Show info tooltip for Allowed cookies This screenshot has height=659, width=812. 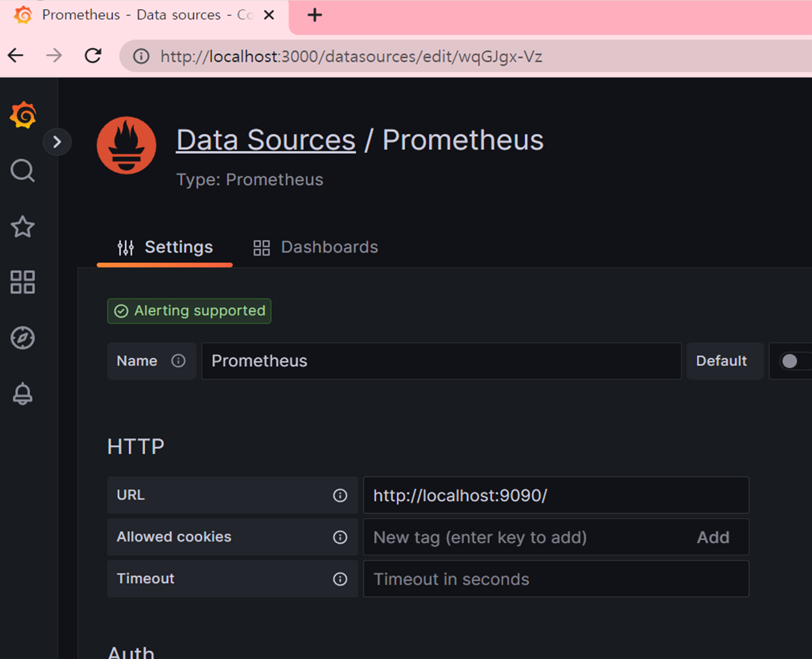point(340,537)
